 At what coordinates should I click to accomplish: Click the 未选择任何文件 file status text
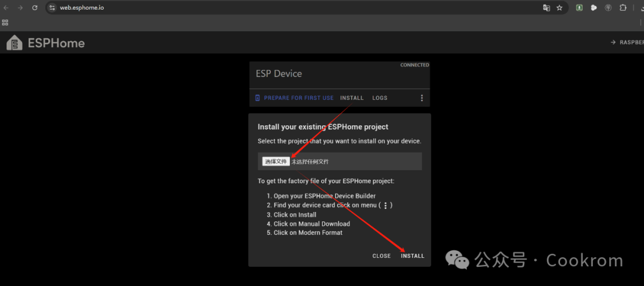coord(310,162)
